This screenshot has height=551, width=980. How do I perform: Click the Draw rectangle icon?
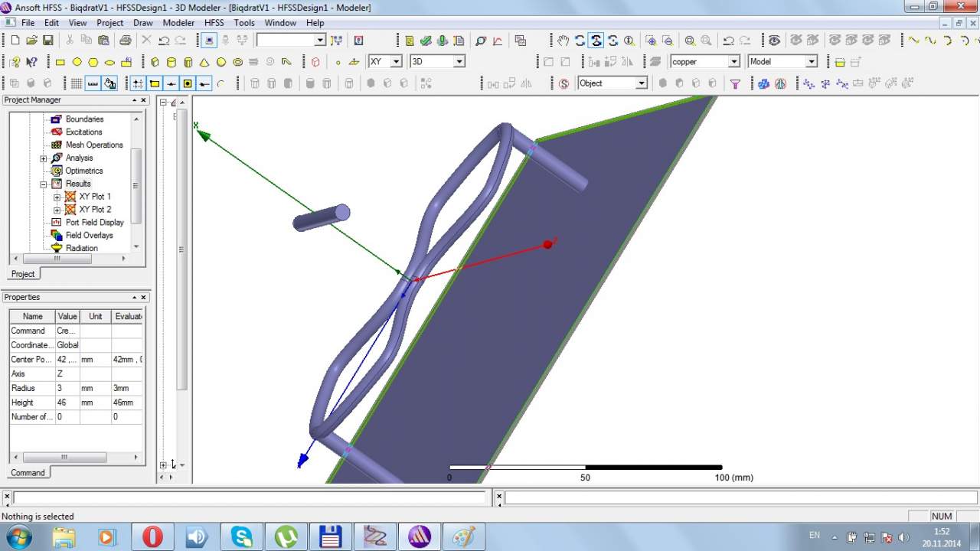[60, 62]
